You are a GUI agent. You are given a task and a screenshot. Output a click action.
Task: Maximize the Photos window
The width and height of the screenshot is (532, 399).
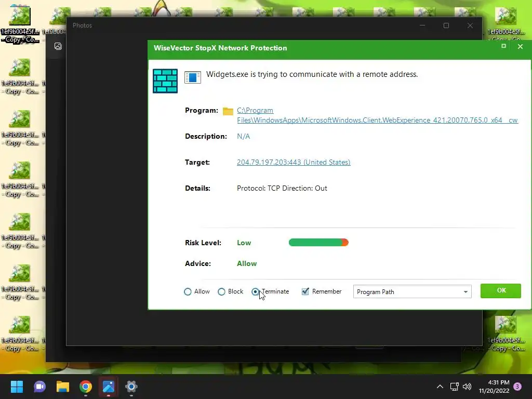[446, 25]
